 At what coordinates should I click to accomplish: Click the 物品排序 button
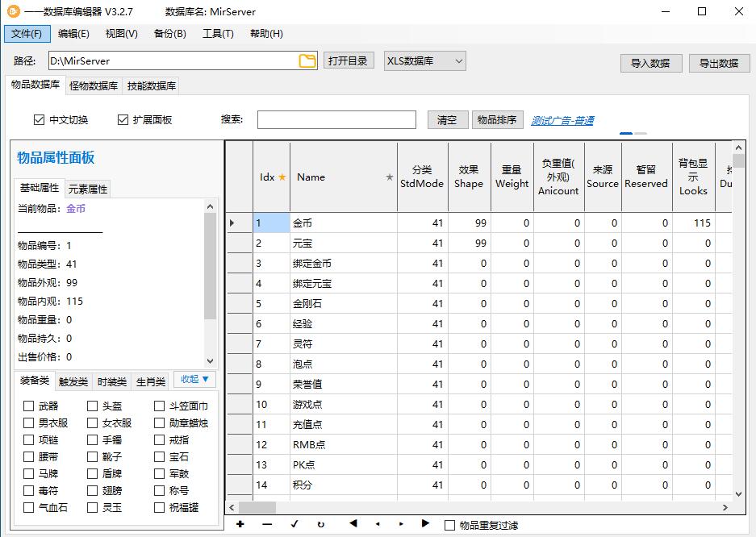click(x=497, y=119)
